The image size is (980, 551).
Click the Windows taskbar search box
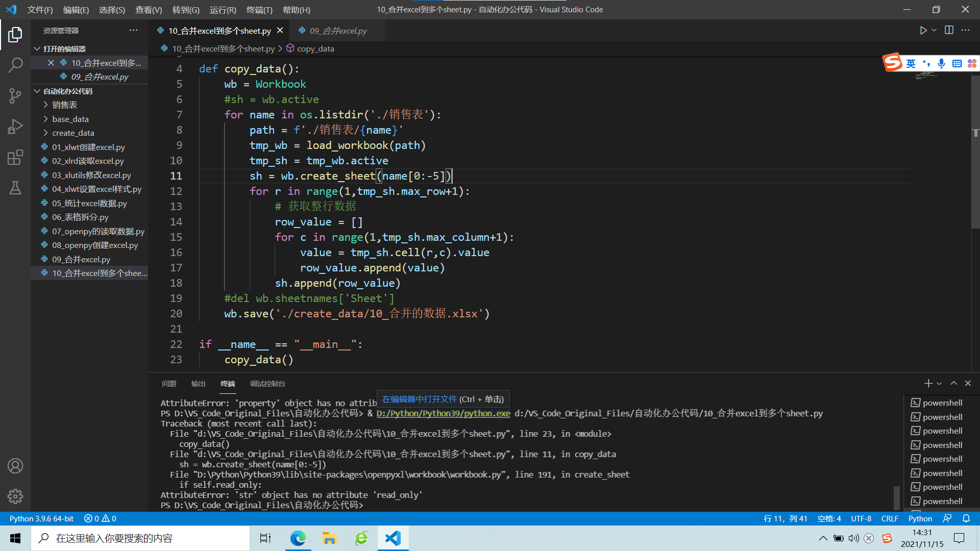(x=140, y=538)
